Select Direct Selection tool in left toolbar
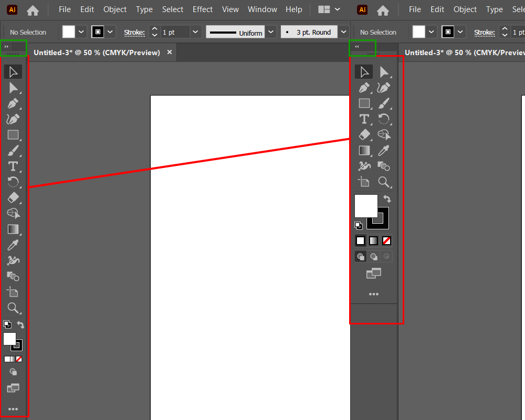525x420 pixels. click(x=13, y=88)
